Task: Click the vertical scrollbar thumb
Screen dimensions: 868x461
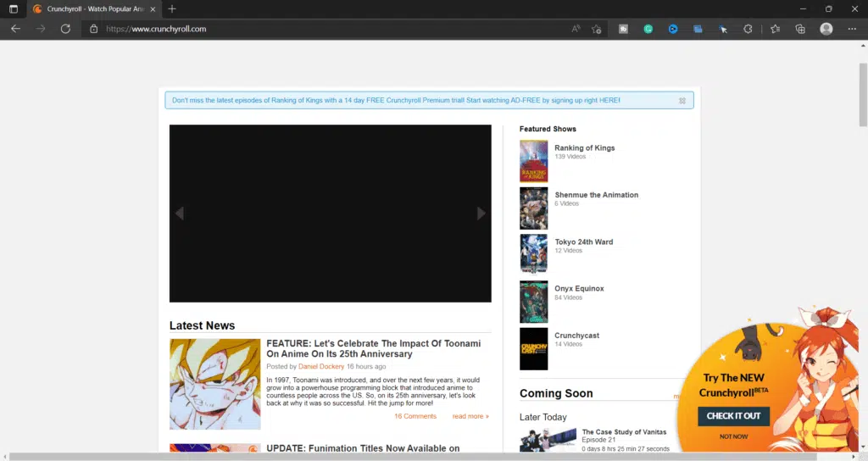Action: [x=863, y=94]
